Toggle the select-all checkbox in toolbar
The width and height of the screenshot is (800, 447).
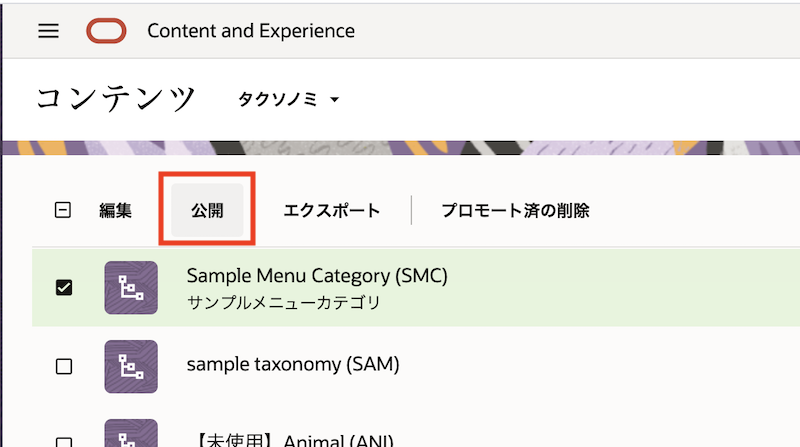[63, 211]
